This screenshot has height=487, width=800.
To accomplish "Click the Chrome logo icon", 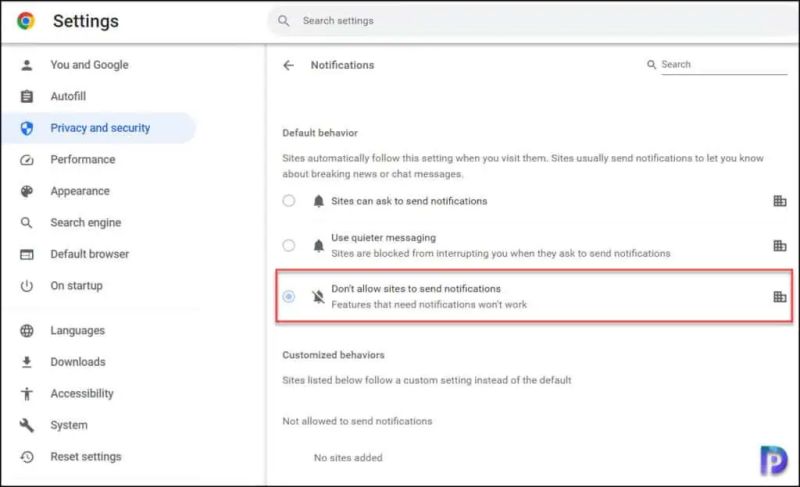I will (x=26, y=21).
